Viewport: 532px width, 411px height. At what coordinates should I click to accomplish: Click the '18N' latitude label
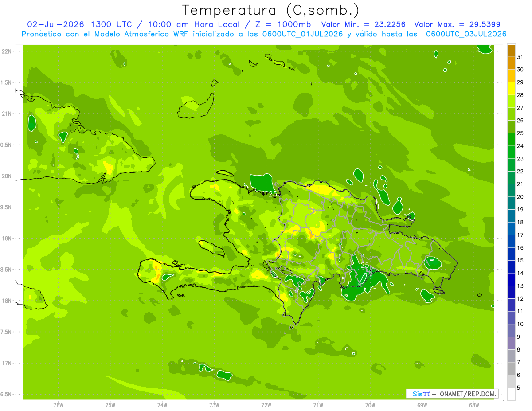coord(7,301)
